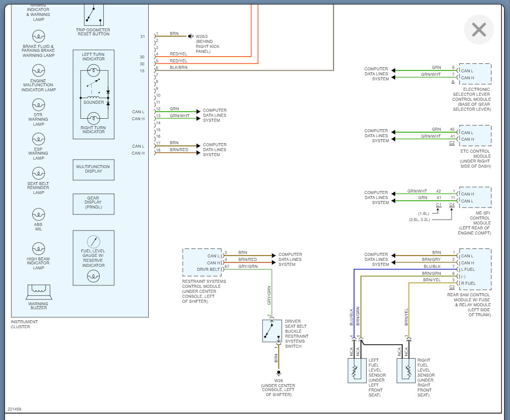The width and height of the screenshot is (510, 420).
Task: Click the Warning Buzzer symbol
Action: point(39,292)
